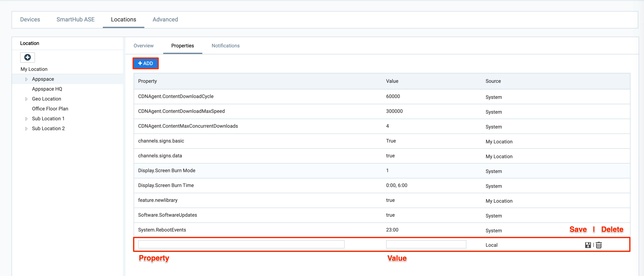Open the Notifications sub-tab
Viewport: 644px width, 276px height.
tap(226, 46)
